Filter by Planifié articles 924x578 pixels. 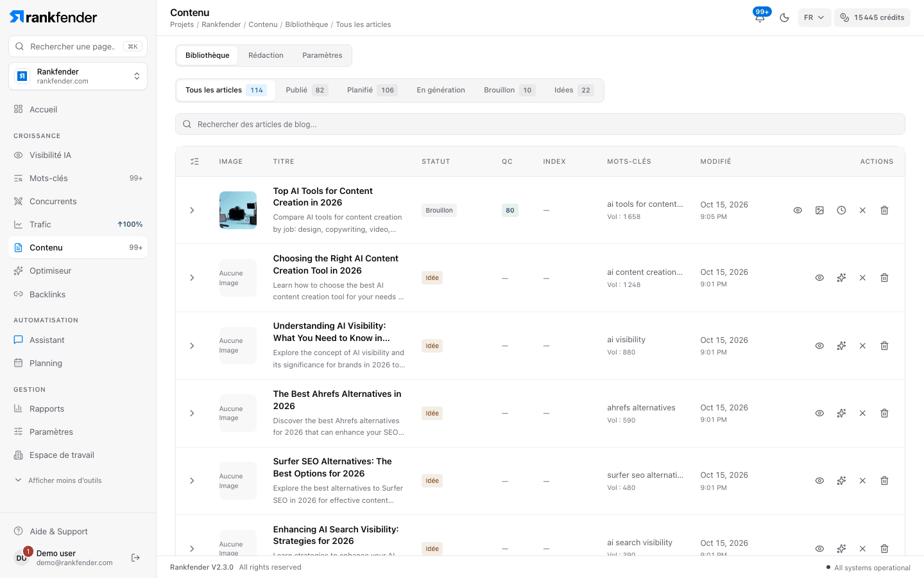click(x=372, y=90)
